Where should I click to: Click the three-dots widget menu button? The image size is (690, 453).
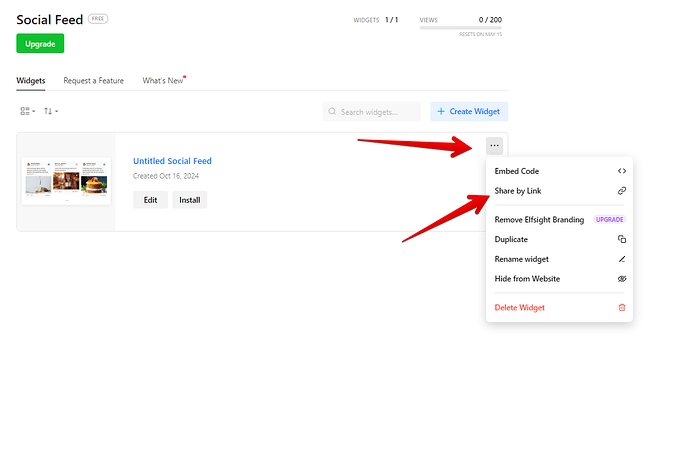[x=495, y=146]
